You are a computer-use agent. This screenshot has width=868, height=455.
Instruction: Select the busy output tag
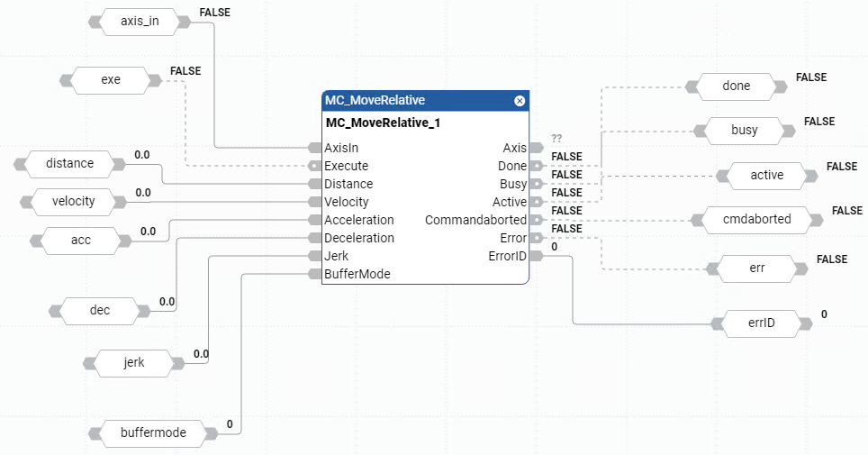point(745,130)
